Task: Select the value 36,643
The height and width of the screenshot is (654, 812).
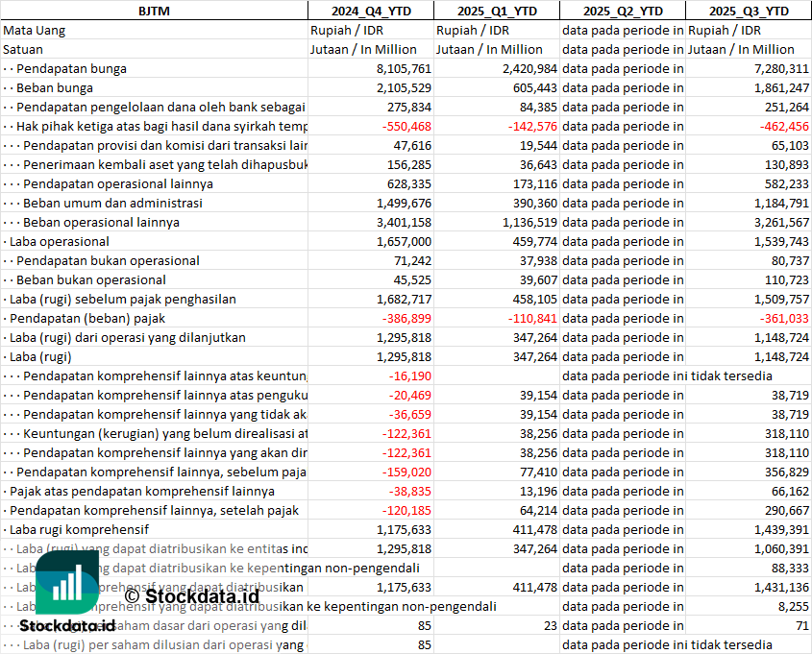Action: [538, 164]
